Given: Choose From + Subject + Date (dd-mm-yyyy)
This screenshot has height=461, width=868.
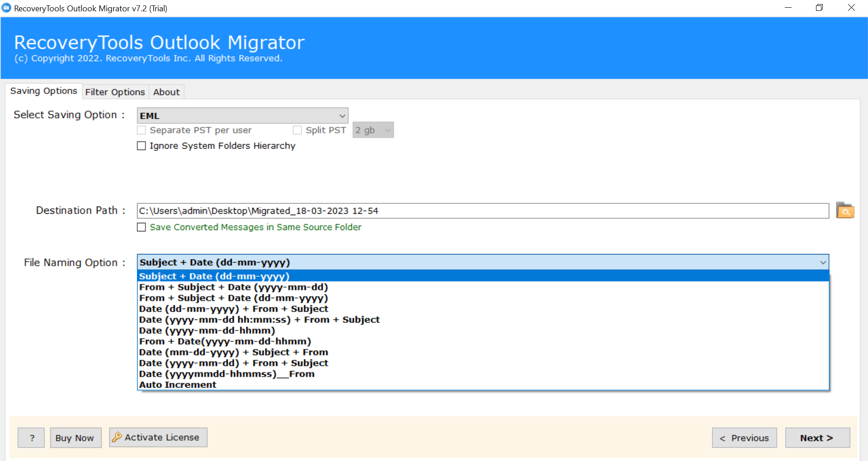Looking at the screenshot, I should point(483,298).
